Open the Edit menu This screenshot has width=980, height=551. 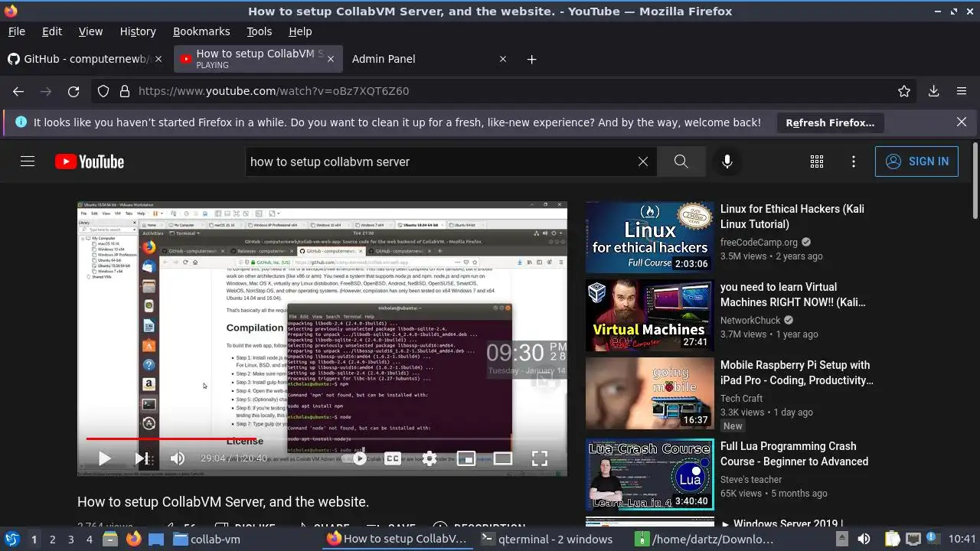coord(52,31)
